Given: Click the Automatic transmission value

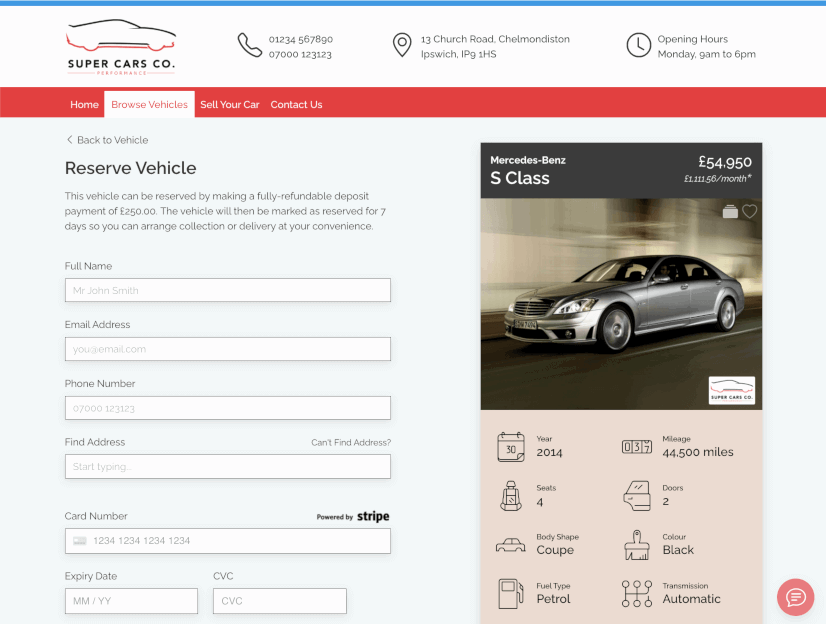Looking at the screenshot, I should 691,599.
